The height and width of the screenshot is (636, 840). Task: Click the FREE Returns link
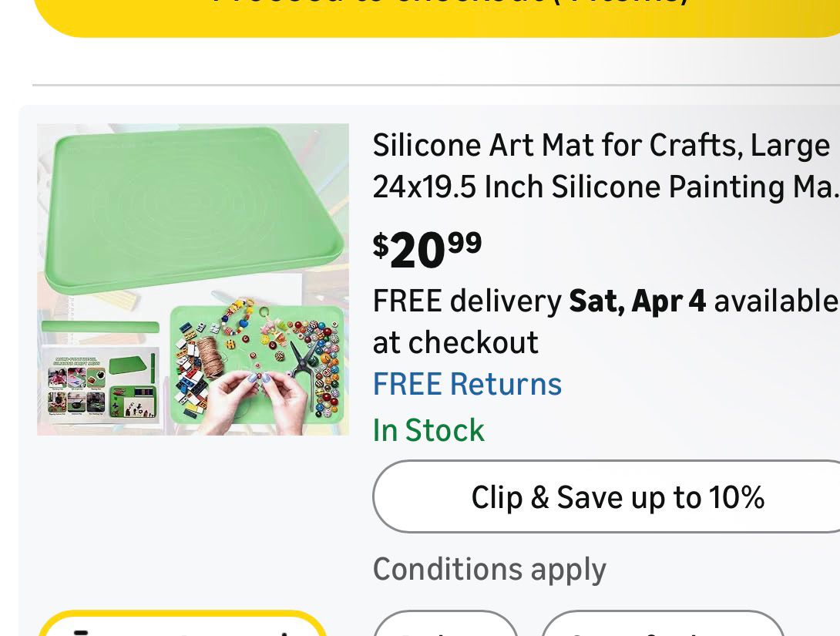point(467,384)
